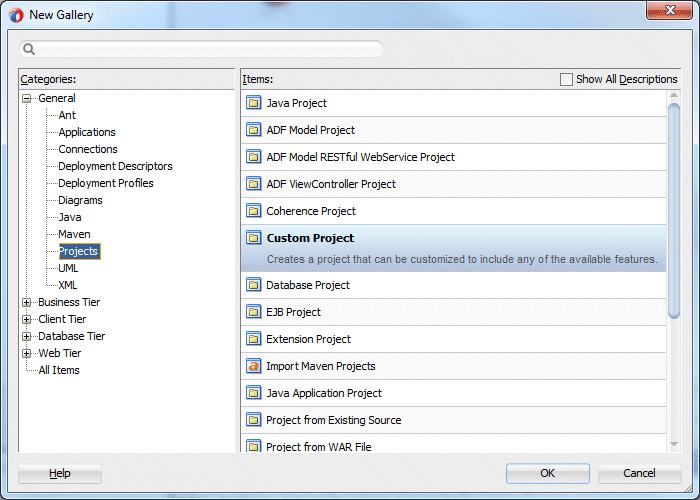Click the scroll up arrow in items list
The height and width of the screenshot is (500, 700).
[674, 96]
